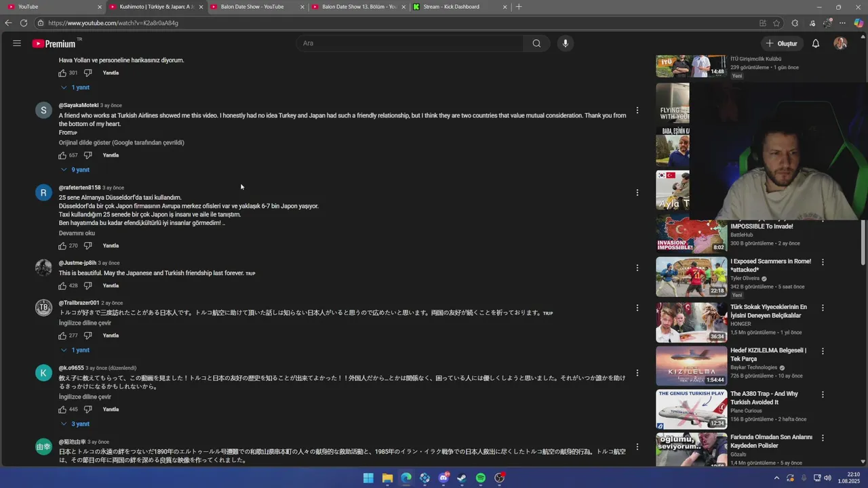The image size is (868, 488).
Task: Expand 3 yanıt under @k.o9655 comment
Action: pos(75,424)
